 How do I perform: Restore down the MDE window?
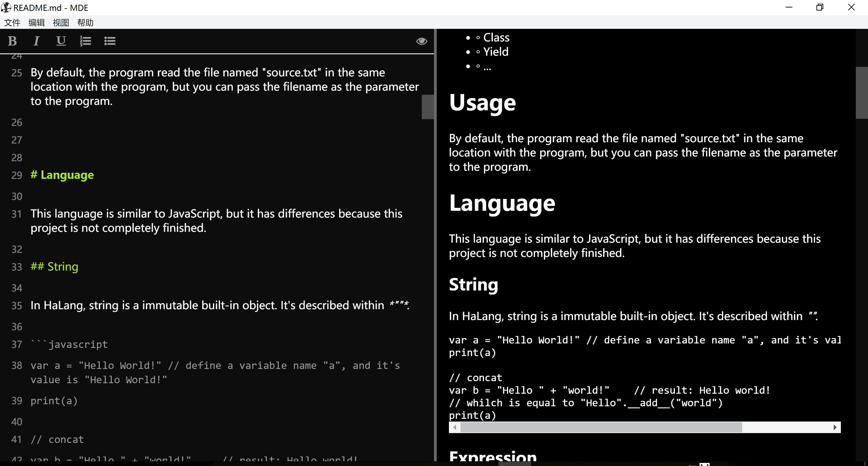point(820,7)
